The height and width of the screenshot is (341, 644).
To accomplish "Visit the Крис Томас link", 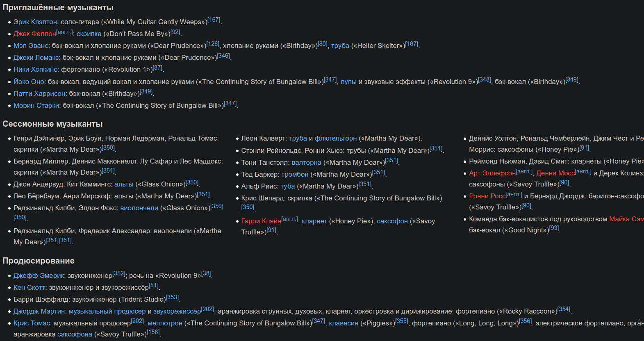I will click(x=32, y=323).
